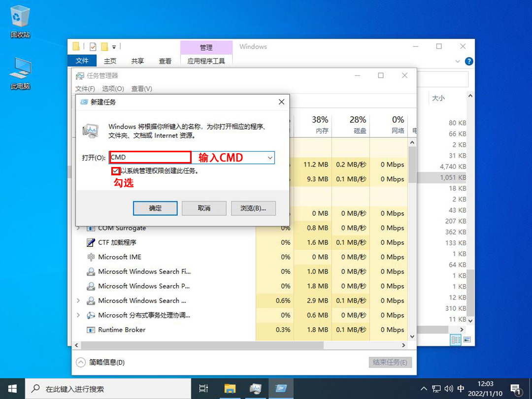The height and width of the screenshot is (399, 532).
Task: Expand the Microsoft 分布式事务处理协调 row
Action: pos(78,315)
